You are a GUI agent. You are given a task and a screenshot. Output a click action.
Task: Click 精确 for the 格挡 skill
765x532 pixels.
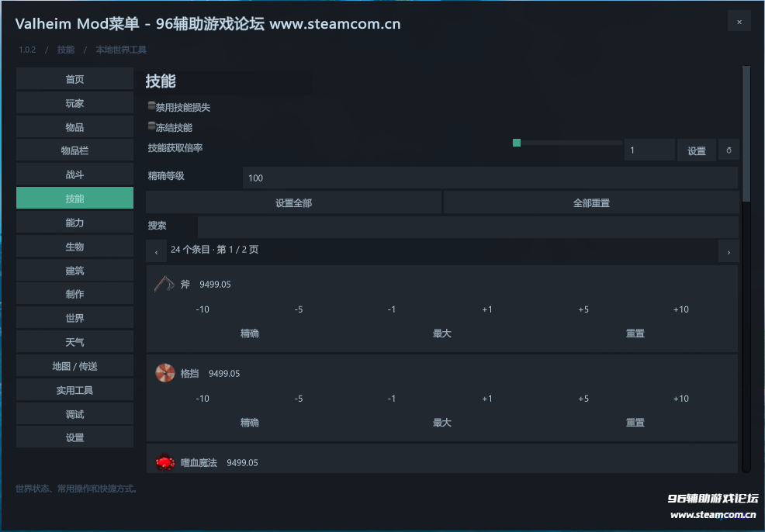pos(249,423)
